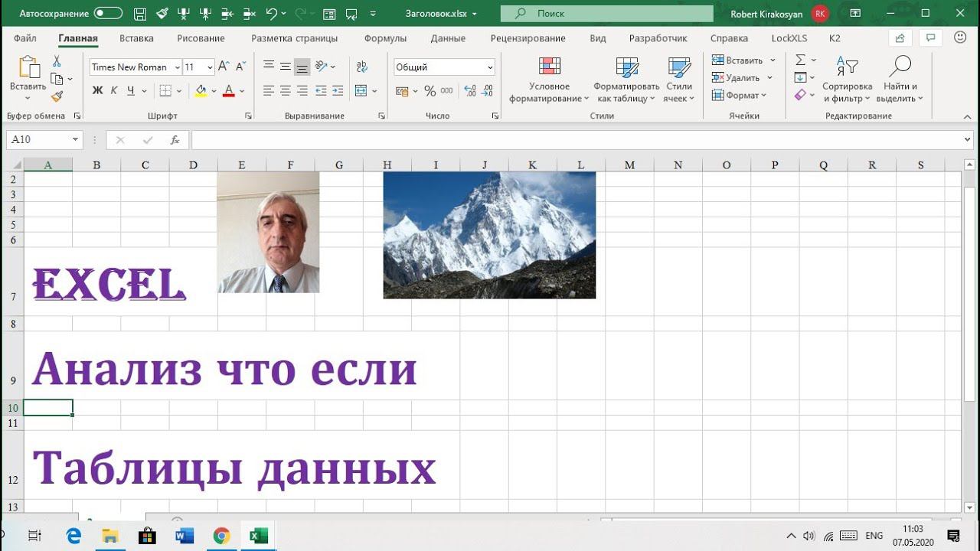Open the Robert Kirakosyan account avatar
Screen dimensions: 980x551
pos(821,14)
